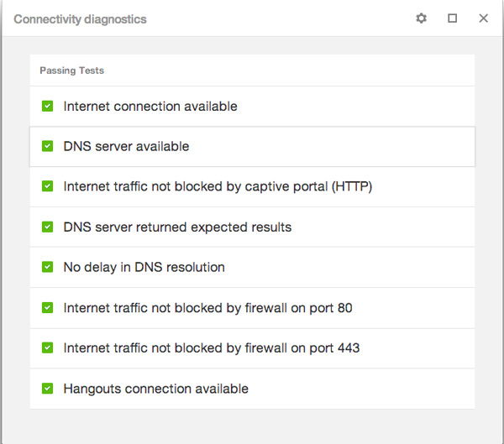Show details for DNS server returned expected results

click(x=177, y=227)
